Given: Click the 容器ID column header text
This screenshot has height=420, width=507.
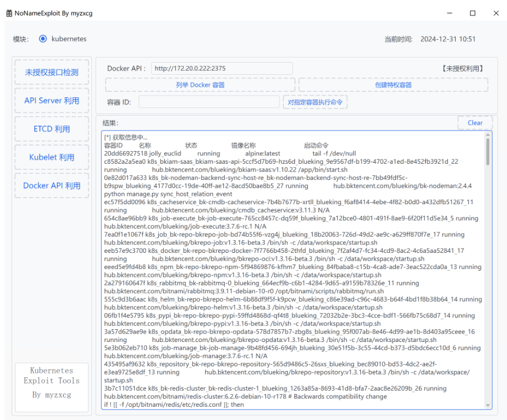Looking at the screenshot, I should point(113,145).
